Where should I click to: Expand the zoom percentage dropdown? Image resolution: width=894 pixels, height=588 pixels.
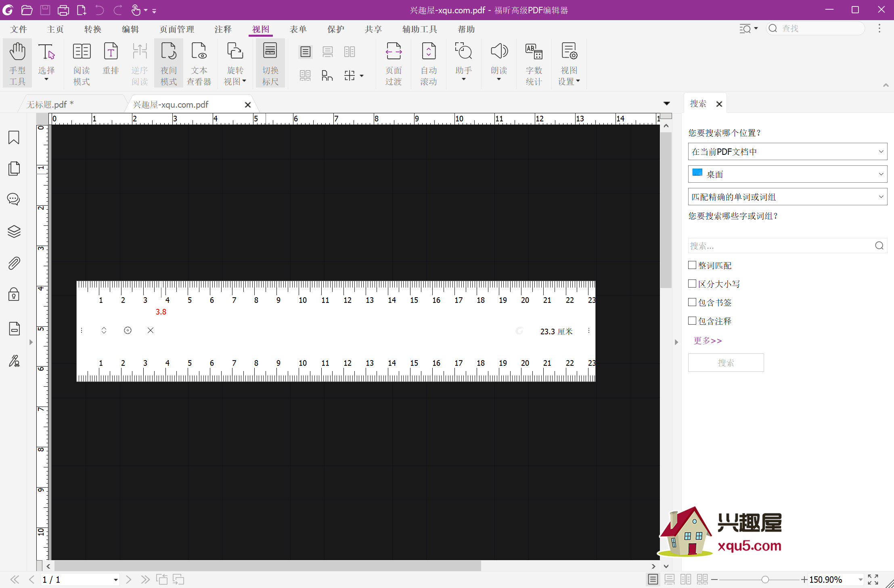point(861,580)
